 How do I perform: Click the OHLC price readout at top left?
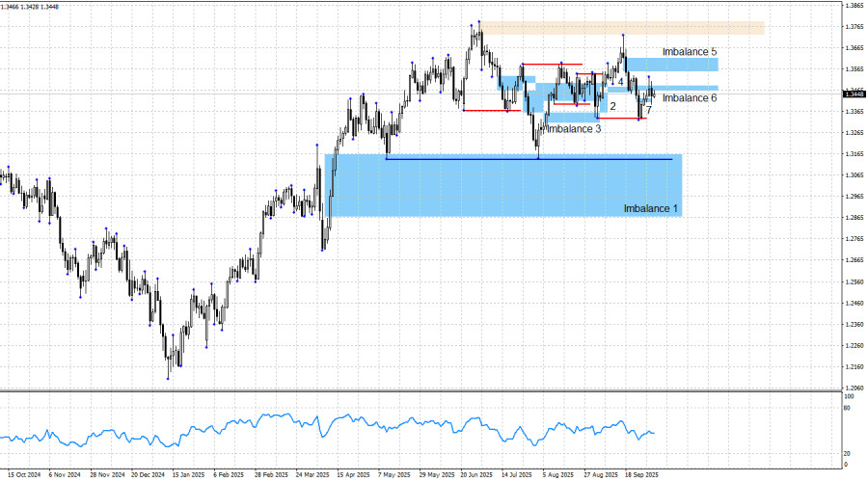click(x=29, y=6)
